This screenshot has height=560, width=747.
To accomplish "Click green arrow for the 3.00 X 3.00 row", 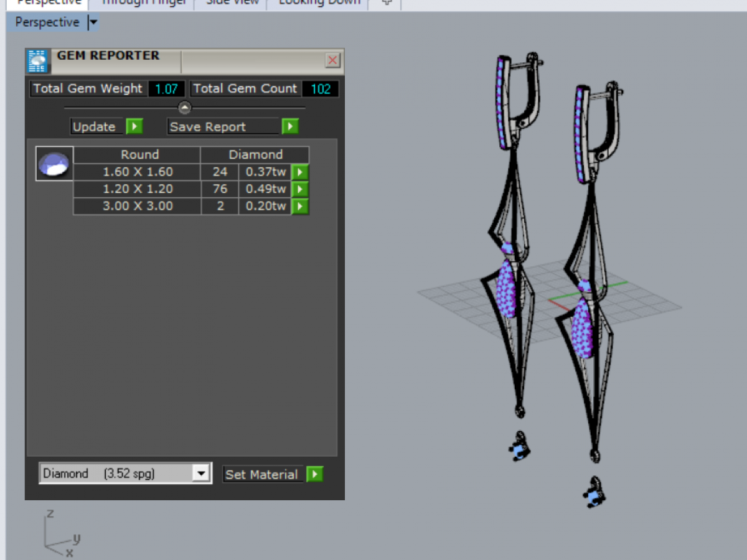I will pyautogui.click(x=300, y=206).
